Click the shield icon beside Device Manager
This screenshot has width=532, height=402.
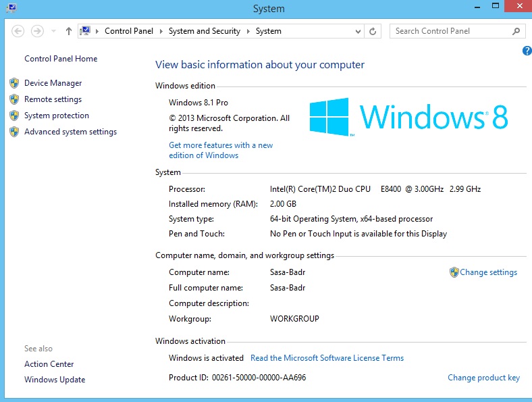14,83
